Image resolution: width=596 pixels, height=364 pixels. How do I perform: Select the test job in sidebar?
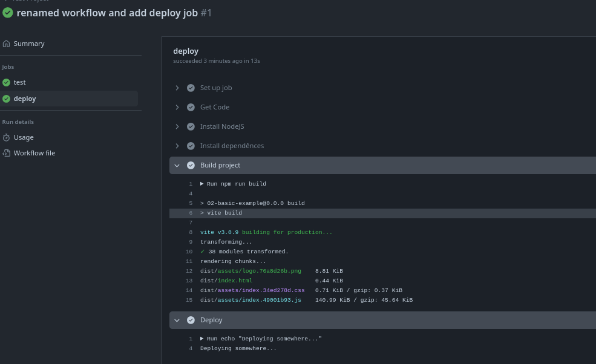tap(20, 82)
